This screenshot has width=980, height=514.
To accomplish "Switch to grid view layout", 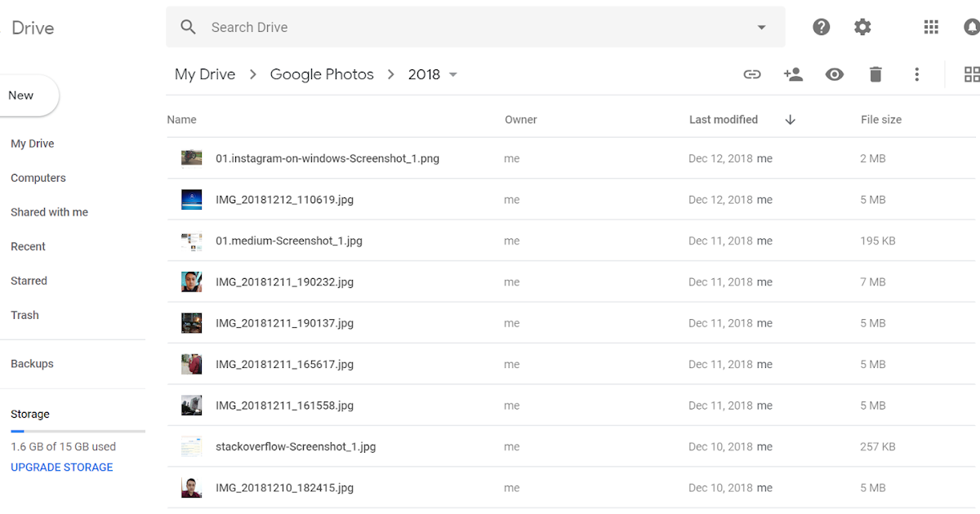I will pos(972,73).
